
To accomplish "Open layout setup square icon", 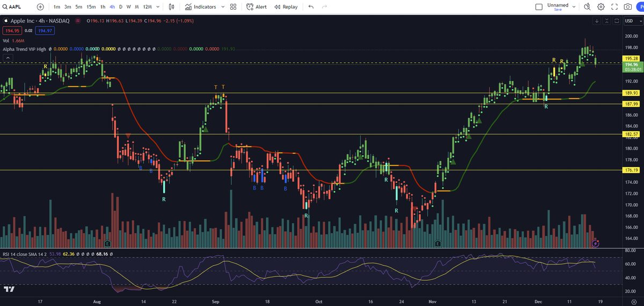I will [539, 7].
